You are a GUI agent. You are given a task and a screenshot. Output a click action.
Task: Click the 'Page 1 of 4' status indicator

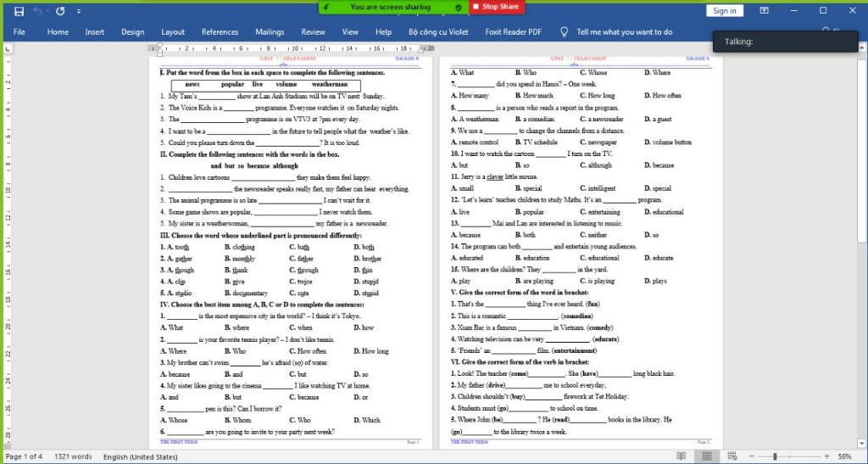[24, 457]
